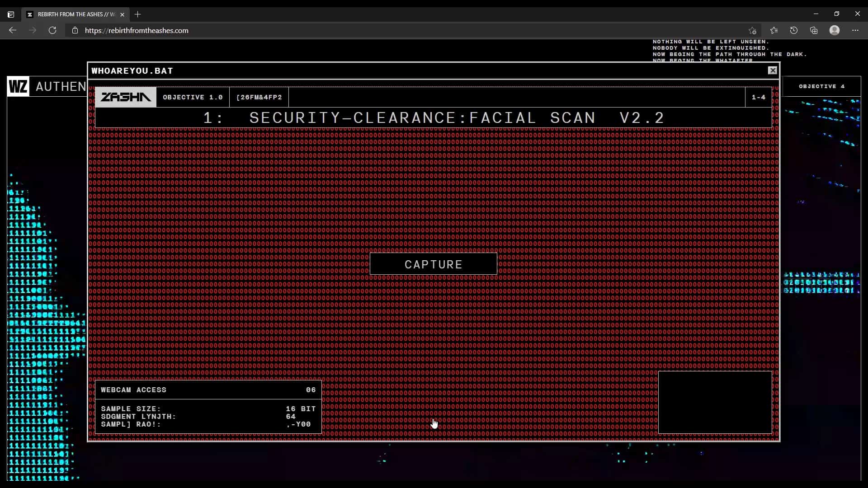Go back to previous page in browser
This screenshot has width=868, height=488.
pos(13,30)
